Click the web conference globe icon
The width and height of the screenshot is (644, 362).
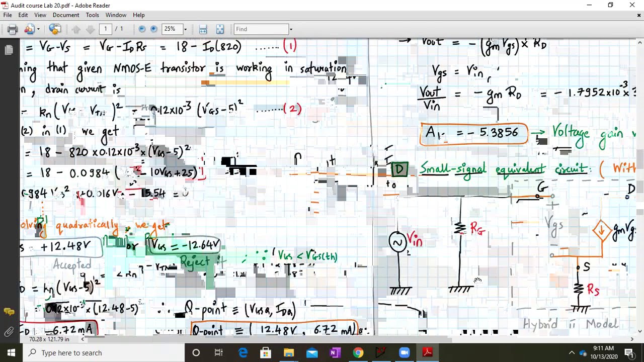point(55,29)
